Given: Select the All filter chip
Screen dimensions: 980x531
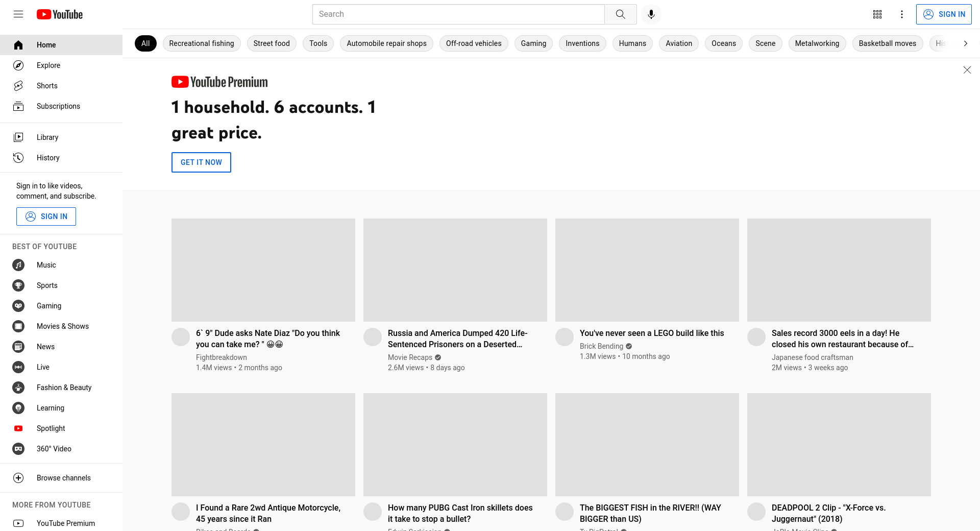Looking at the screenshot, I should tap(145, 43).
